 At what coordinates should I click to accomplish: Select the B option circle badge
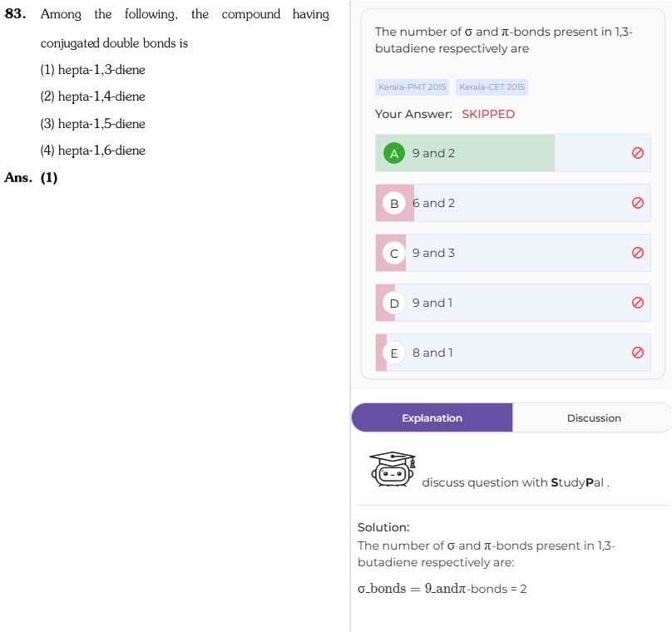click(x=394, y=203)
